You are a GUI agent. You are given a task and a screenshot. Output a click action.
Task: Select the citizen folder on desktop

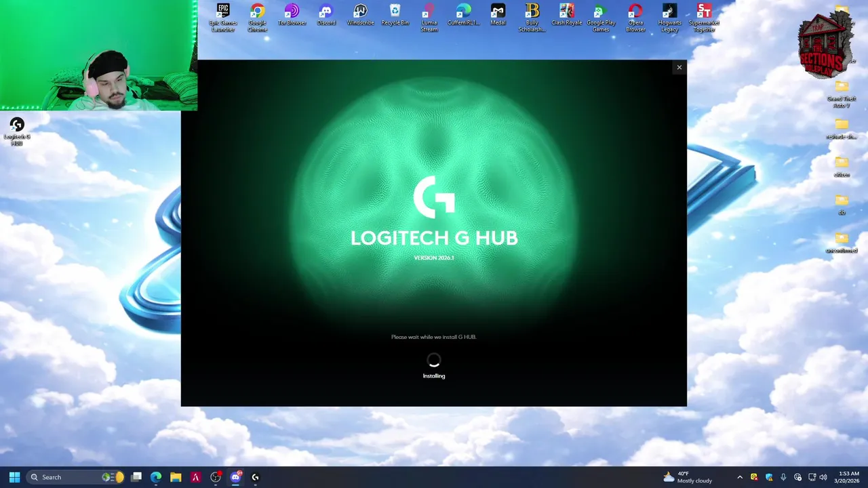point(842,167)
